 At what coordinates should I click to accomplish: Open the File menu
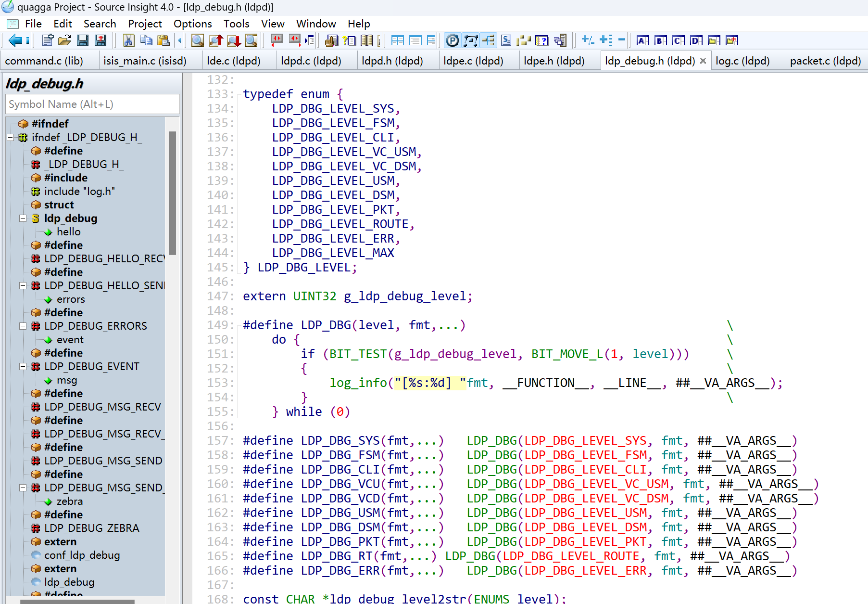click(33, 24)
